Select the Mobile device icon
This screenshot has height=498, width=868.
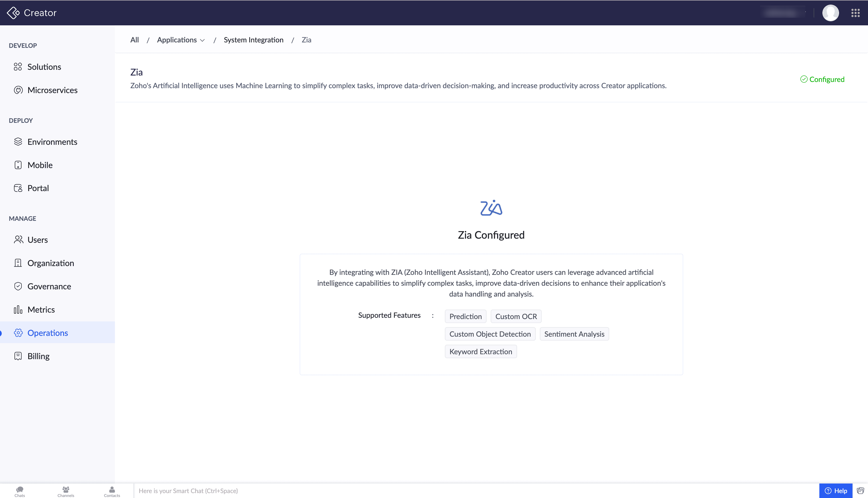point(18,165)
